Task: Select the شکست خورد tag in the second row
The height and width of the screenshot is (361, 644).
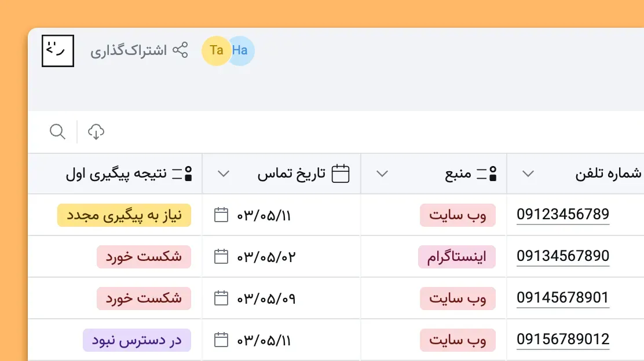Action: click(144, 256)
